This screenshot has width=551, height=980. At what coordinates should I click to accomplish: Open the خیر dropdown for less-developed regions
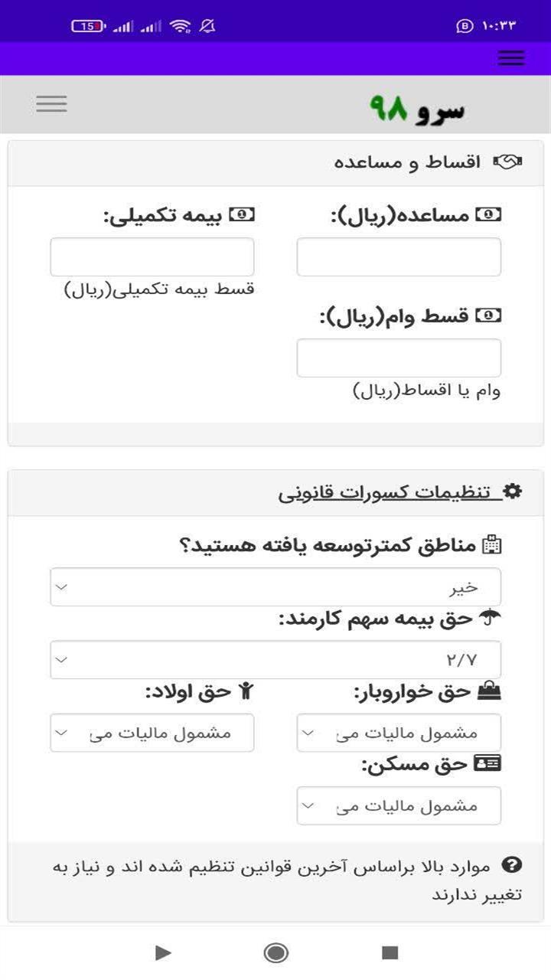[x=275, y=586]
